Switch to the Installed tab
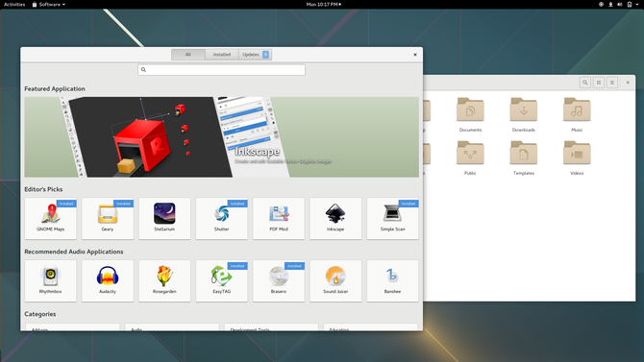Screen dimensions: 644x362 pos(222,55)
